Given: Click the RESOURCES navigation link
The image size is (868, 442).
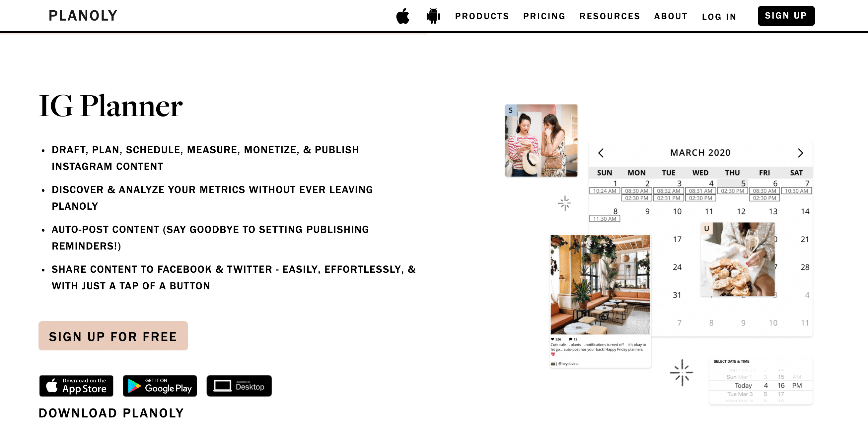Looking at the screenshot, I should [x=610, y=16].
